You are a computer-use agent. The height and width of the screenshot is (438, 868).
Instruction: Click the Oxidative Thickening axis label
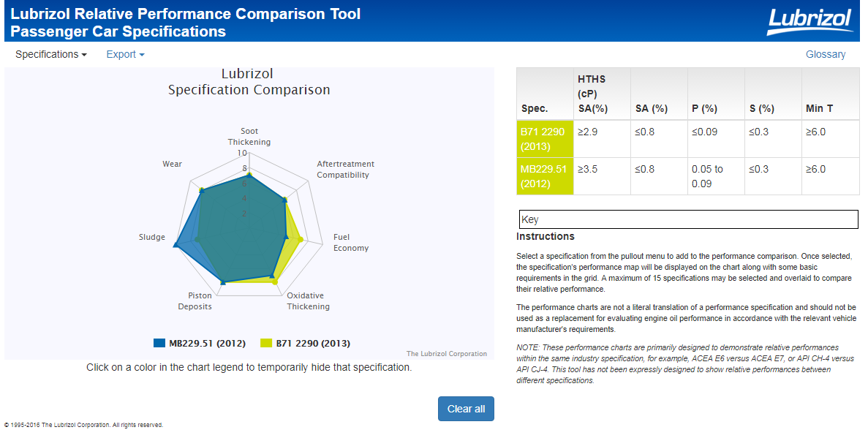pyautogui.click(x=308, y=301)
